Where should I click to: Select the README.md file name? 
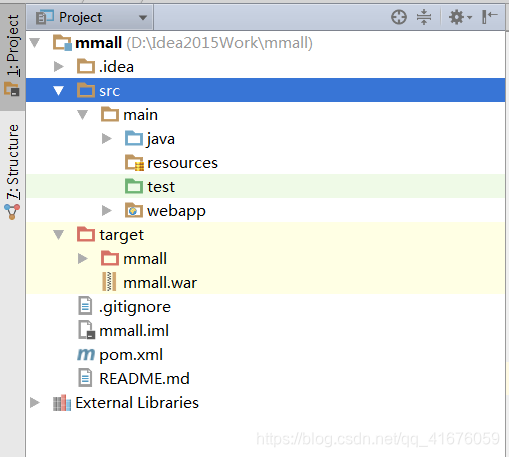click(x=144, y=379)
